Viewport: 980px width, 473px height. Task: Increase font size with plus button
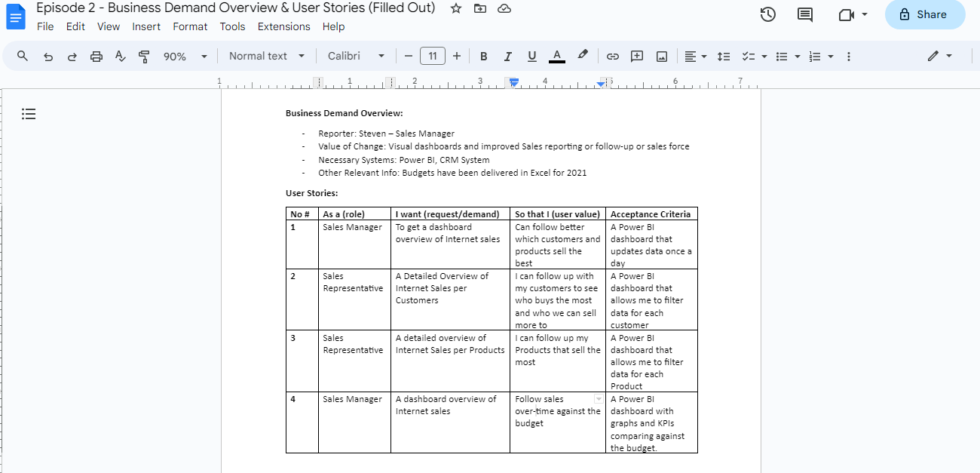click(x=456, y=57)
